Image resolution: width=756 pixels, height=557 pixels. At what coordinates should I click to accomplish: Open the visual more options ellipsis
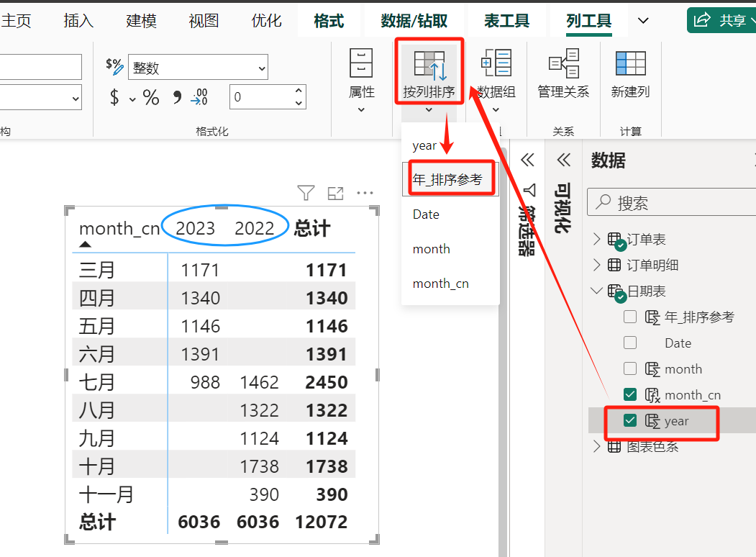(x=365, y=194)
